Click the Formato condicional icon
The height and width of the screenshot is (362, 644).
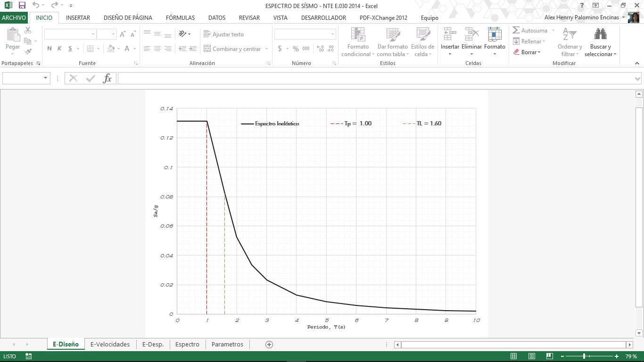pyautogui.click(x=358, y=34)
